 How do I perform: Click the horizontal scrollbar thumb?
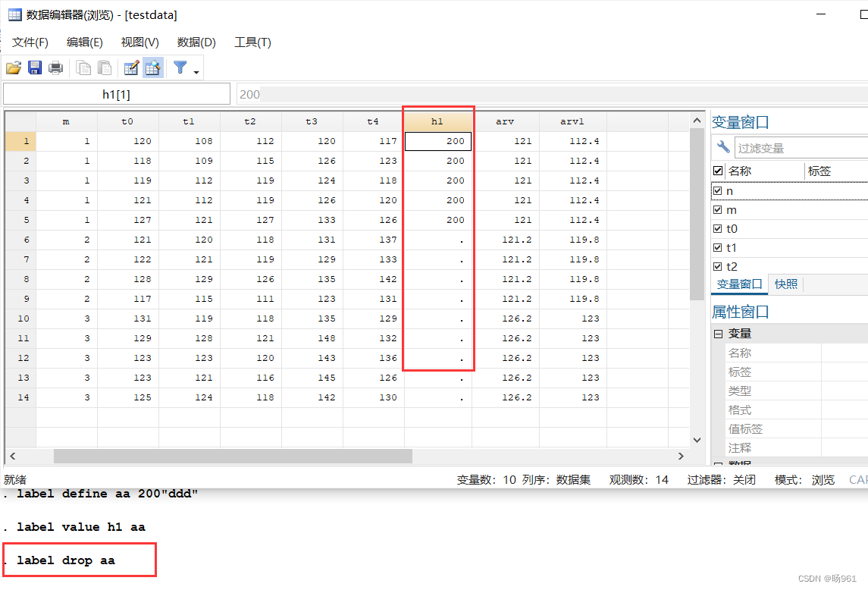click(233, 456)
